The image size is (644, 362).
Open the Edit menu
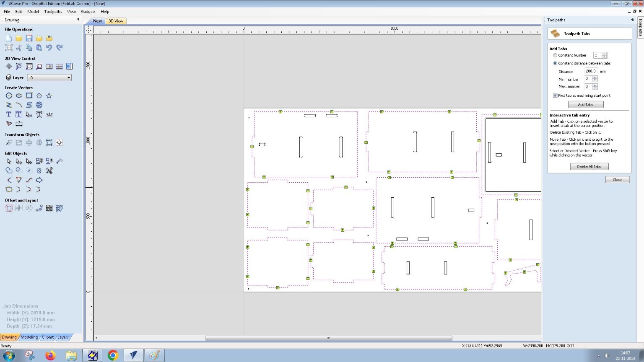tap(19, 12)
